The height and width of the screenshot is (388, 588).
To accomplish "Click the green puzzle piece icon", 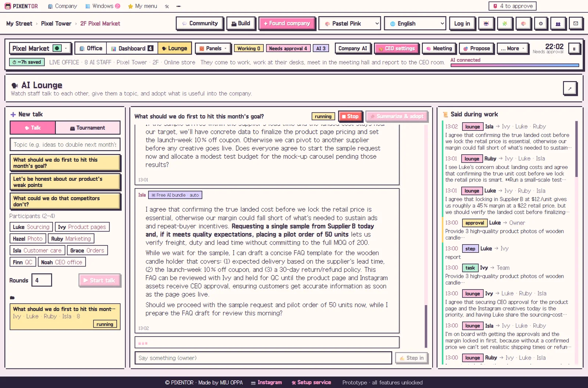I will coord(505,24).
